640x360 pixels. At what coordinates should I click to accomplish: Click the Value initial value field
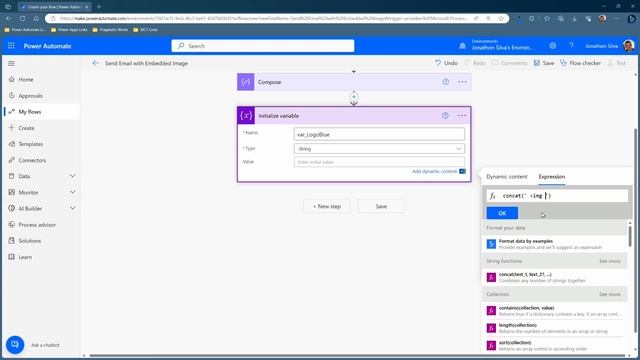pyautogui.click(x=379, y=162)
